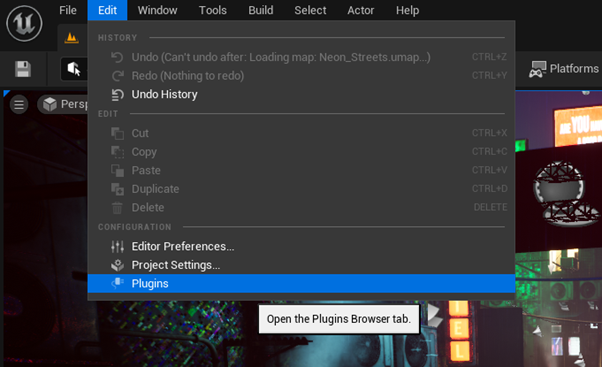Image resolution: width=602 pixels, height=367 pixels.
Task: Open the selection mode toolbar button
Action: 74,69
